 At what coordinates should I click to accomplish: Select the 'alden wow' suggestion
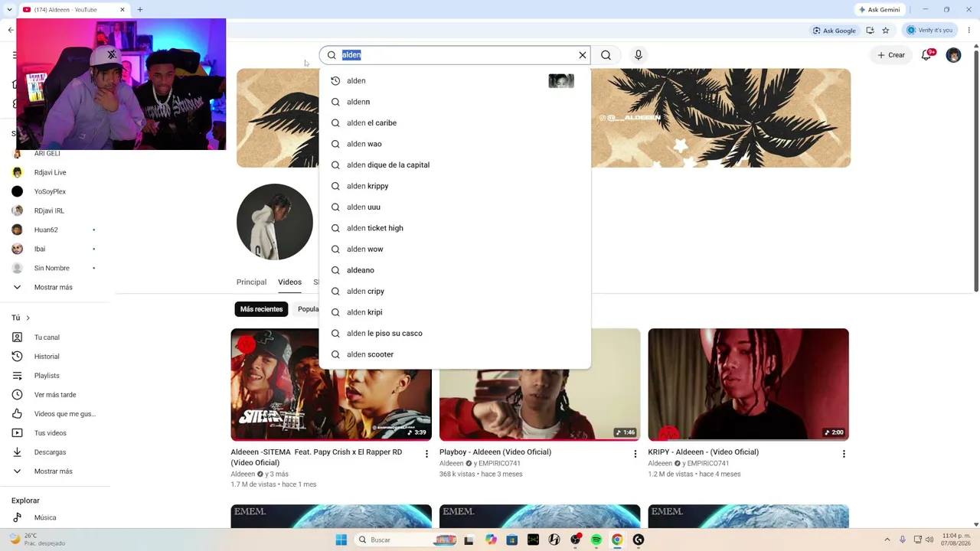pyautogui.click(x=455, y=249)
